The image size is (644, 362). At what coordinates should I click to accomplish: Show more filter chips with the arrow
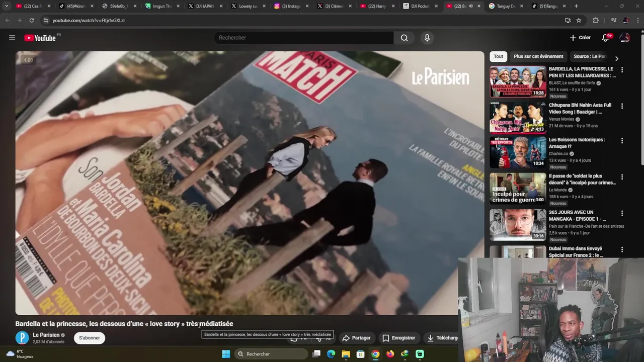616,58
